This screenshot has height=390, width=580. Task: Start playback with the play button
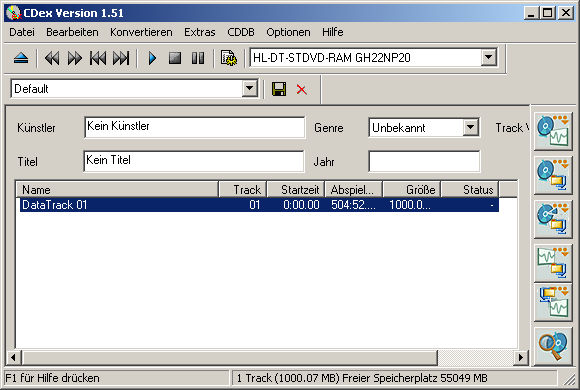click(152, 58)
